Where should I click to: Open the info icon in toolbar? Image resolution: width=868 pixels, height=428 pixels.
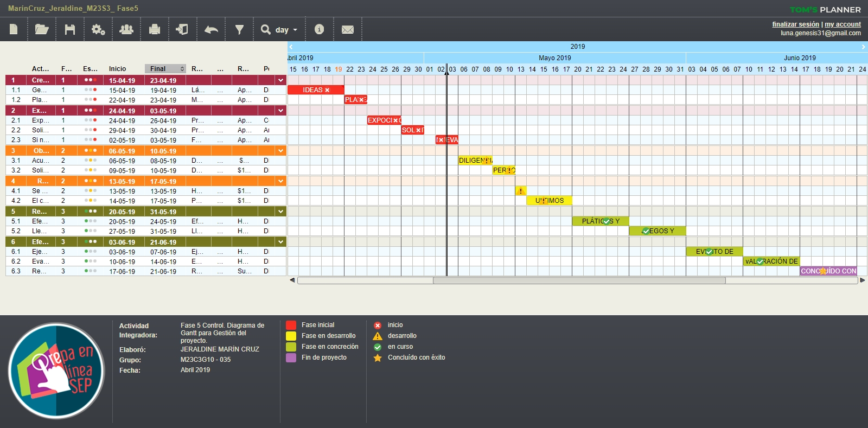pos(319,29)
